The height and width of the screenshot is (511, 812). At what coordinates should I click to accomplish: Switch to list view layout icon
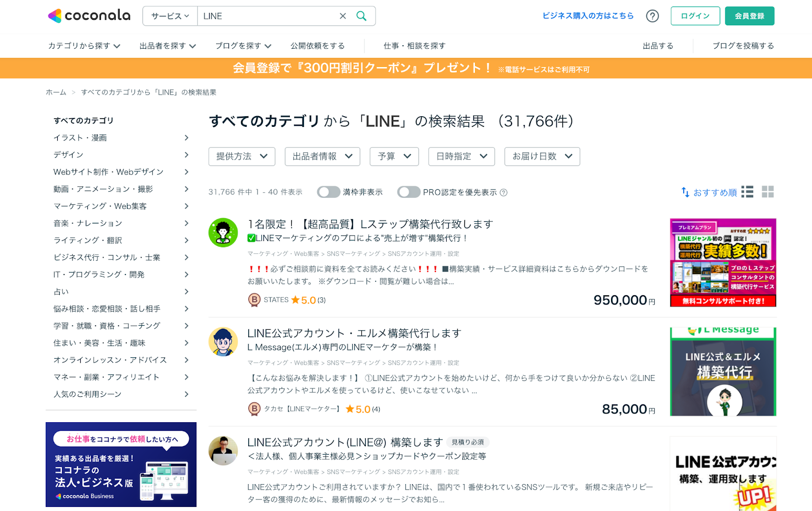coord(747,192)
